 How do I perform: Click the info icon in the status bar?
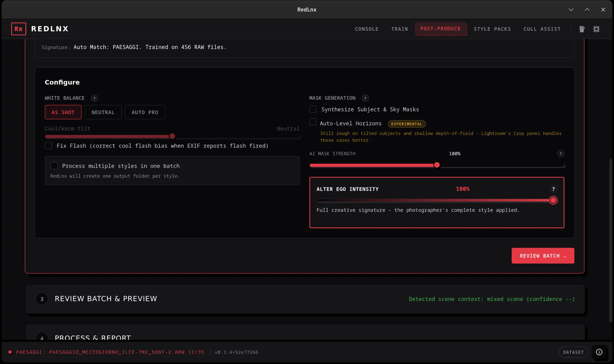coord(599,352)
